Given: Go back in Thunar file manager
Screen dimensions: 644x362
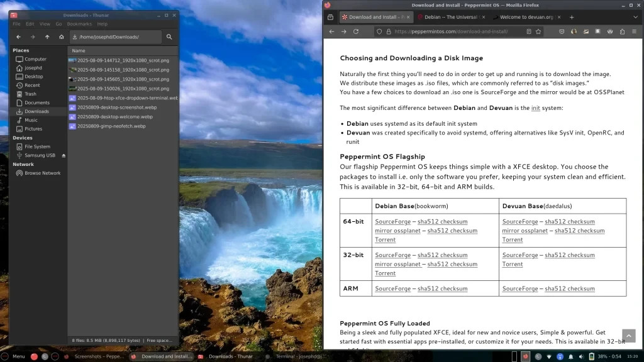Looking at the screenshot, I should pyautogui.click(x=18, y=37).
